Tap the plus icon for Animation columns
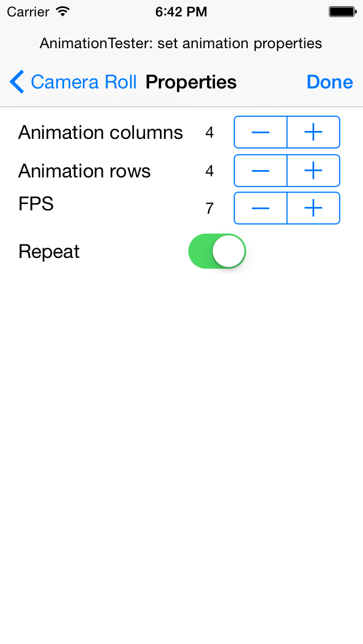This screenshot has width=363, height=644. (313, 132)
